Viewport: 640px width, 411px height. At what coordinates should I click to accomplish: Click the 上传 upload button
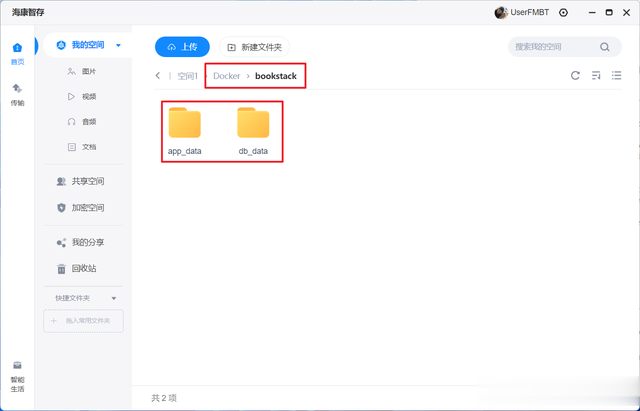182,47
